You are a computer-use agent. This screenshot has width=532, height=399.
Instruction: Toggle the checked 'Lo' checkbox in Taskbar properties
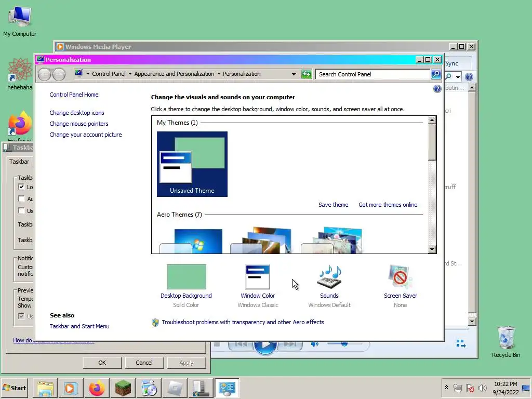pos(21,187)
